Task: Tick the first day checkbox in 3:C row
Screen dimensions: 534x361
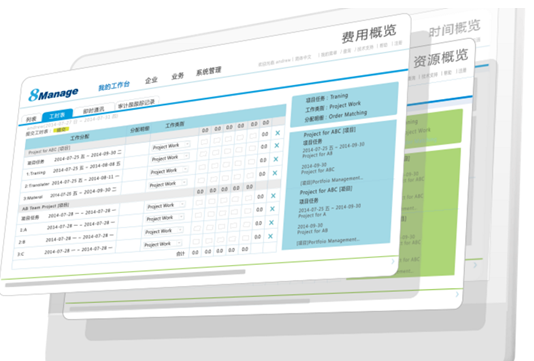Action: (196, 241)
